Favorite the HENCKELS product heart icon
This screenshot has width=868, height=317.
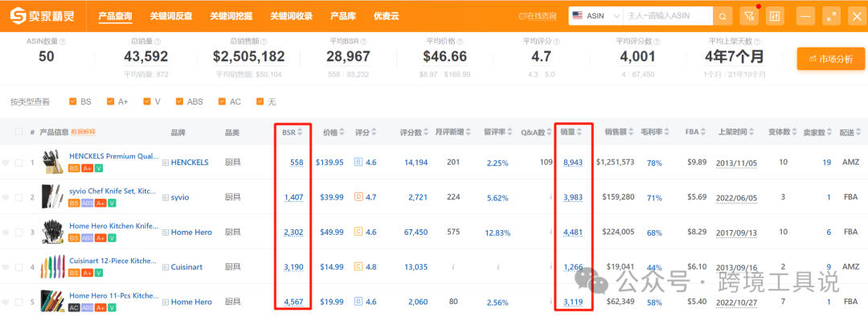[6, 163]
